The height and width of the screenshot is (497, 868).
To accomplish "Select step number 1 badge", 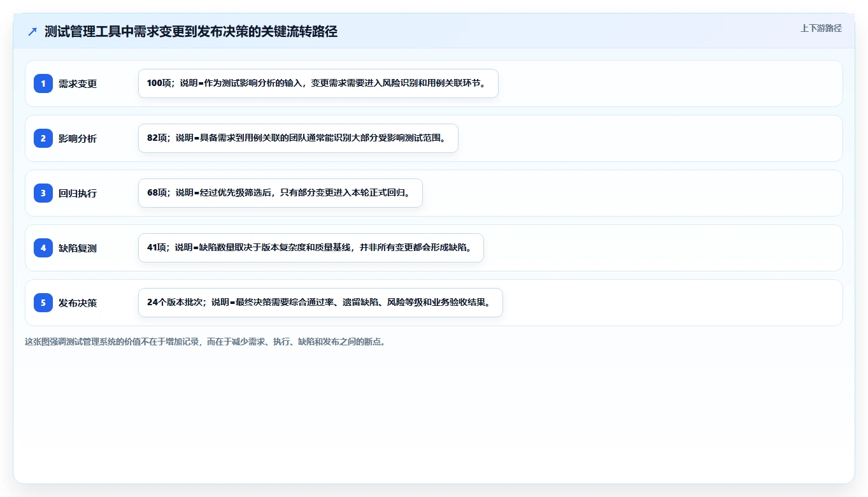I will tap(43, 83).
